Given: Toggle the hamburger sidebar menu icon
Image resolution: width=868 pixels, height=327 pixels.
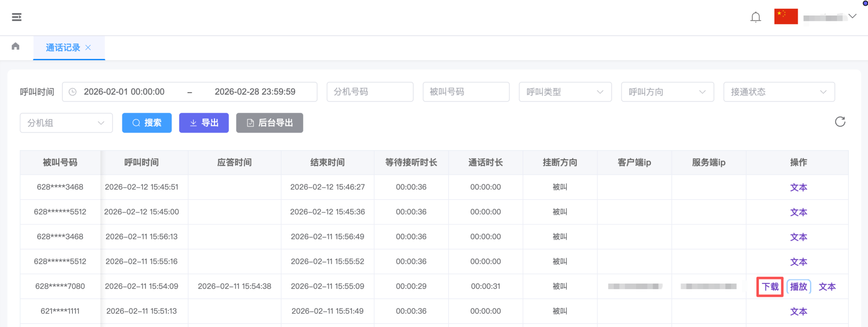Looking at the screenshot, I should click(x=17, y=17).
